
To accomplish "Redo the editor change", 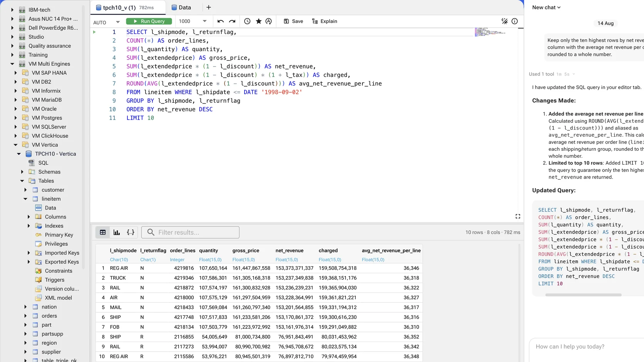I will pyautogui.click(x=232, y=21).
